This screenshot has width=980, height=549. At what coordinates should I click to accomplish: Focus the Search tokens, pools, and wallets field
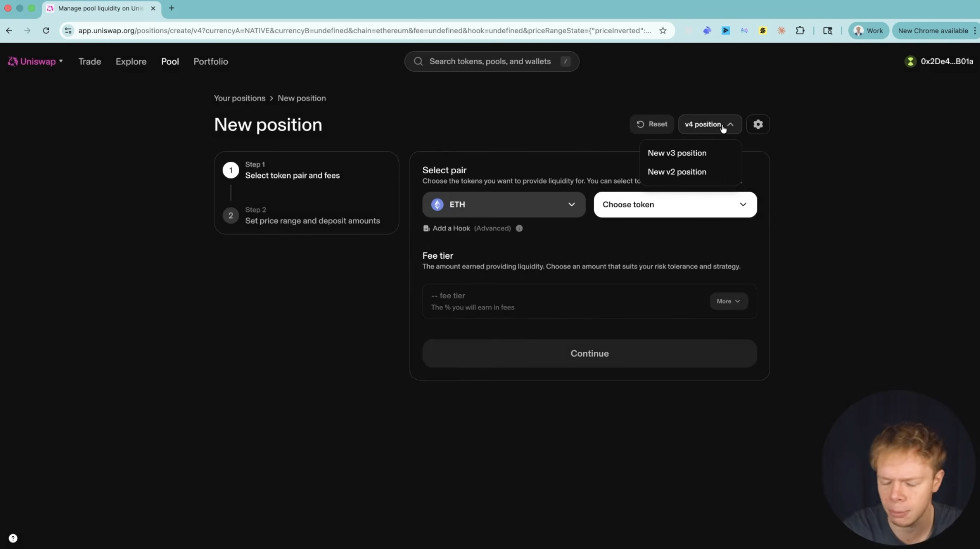pos(492,61)
